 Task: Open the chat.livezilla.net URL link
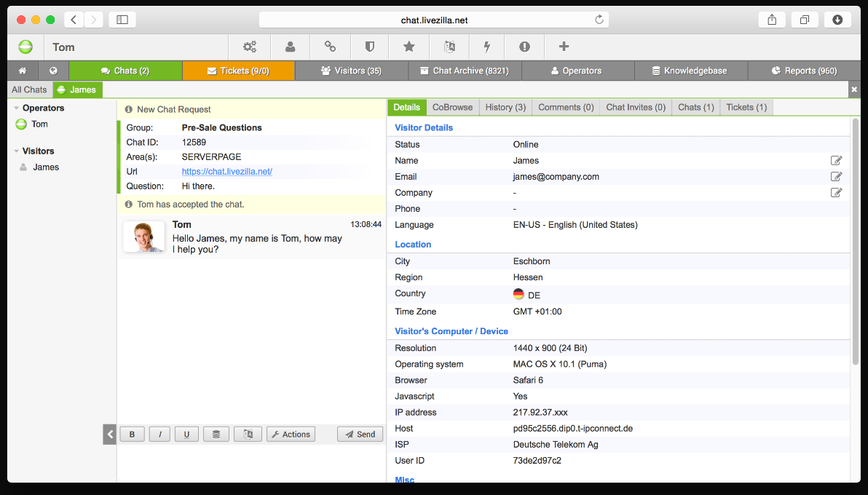[x=226, y=171]
